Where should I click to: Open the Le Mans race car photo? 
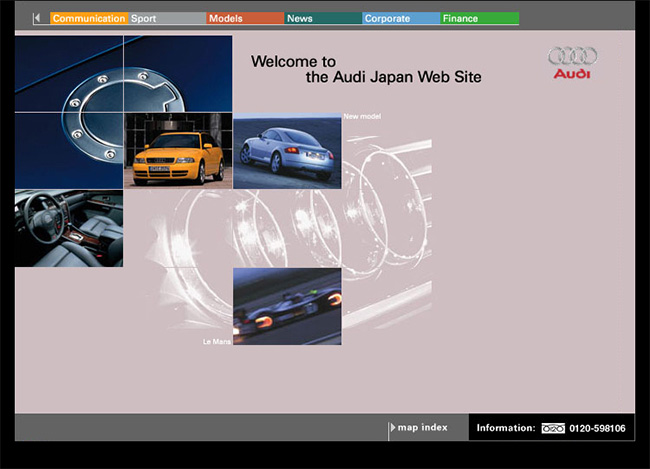[287, 306]
